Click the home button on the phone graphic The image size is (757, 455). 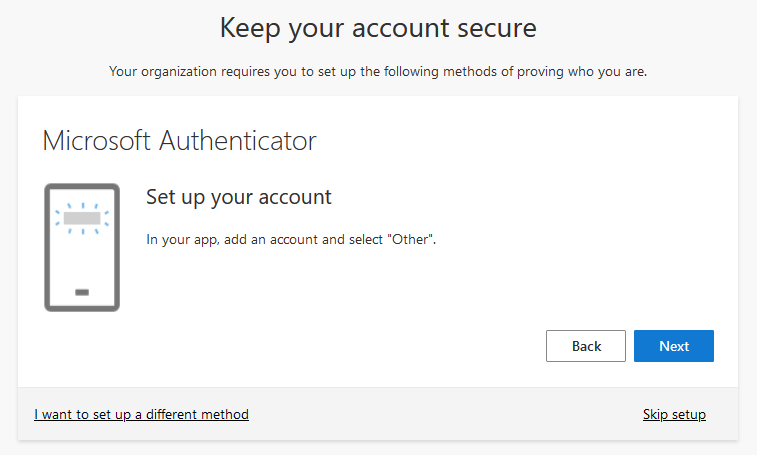[x=82, y=292]
